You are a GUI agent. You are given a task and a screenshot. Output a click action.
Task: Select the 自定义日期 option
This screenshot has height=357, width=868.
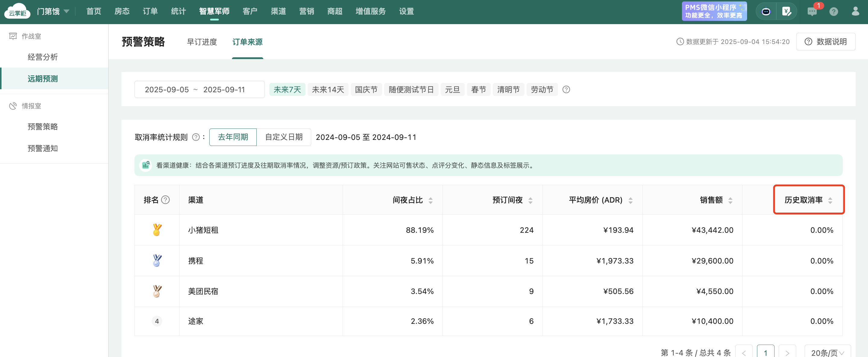point(284,137)
